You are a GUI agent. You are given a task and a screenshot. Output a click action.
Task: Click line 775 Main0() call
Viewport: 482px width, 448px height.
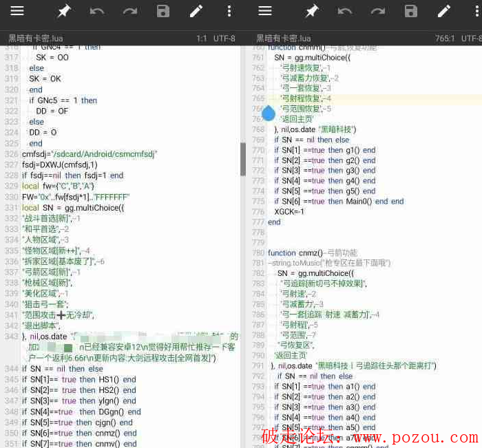click(x=359, y=201)
